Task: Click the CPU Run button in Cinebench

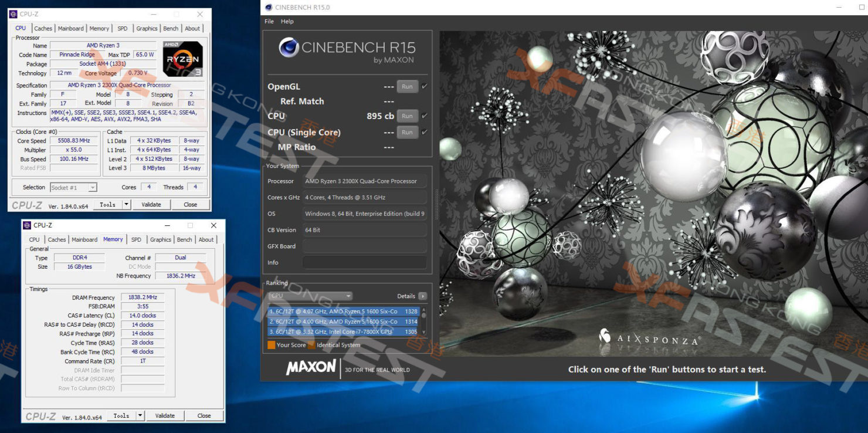Action: pos(407,116)
